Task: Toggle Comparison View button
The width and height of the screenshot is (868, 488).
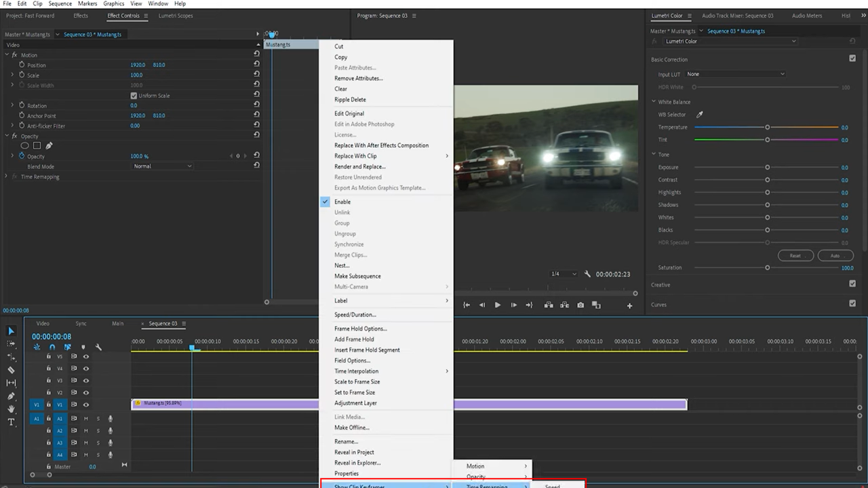Action: tap(596, 305)
